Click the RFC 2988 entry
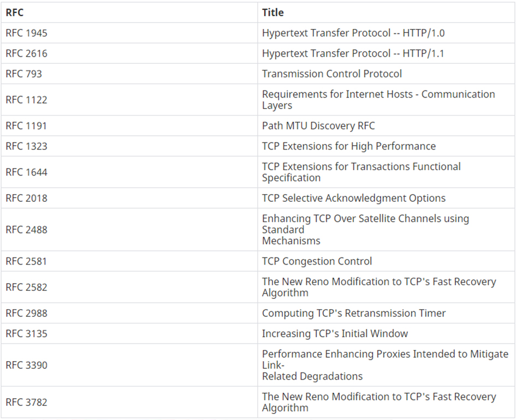The height and width of the screenshot is (420, 516). (x=26, y=313)
